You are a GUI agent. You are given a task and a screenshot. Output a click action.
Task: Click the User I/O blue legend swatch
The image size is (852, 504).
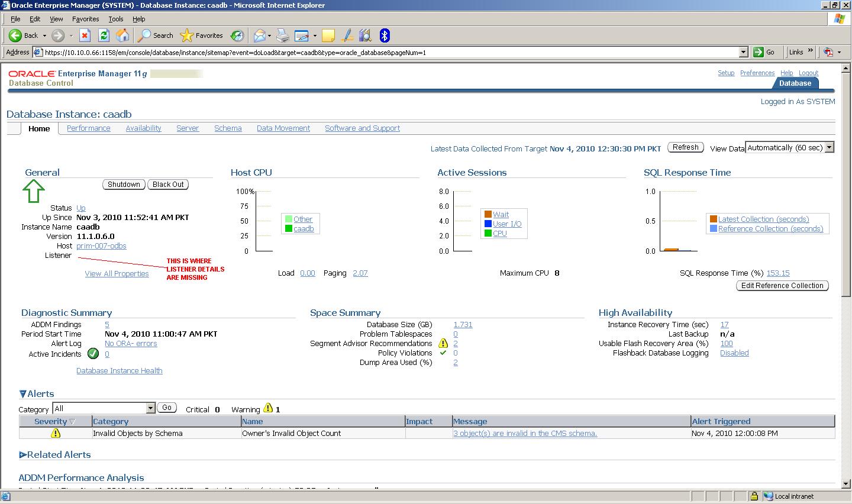coord(488,224)
